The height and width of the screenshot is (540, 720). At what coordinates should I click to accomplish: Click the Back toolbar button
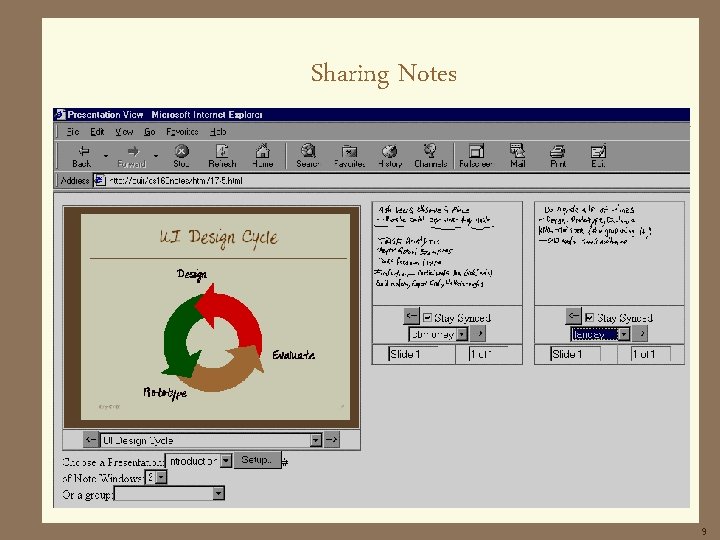(x=83, y=156)
